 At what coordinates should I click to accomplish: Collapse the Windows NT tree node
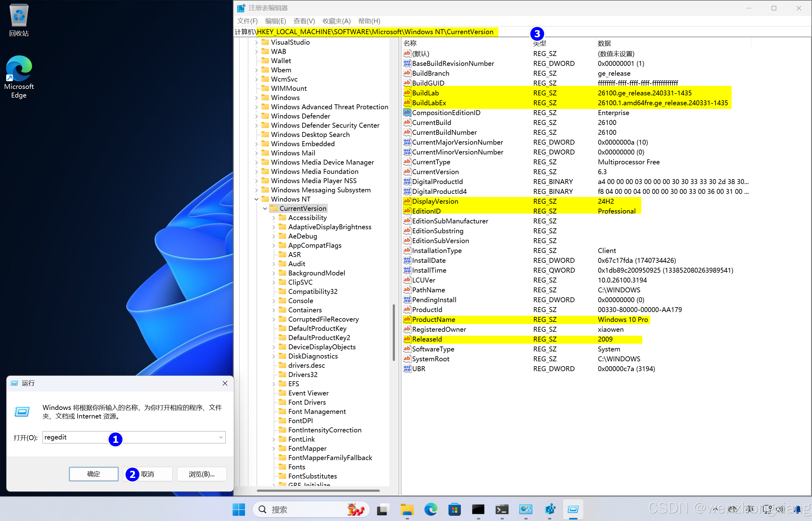click(x=256, y=199)
